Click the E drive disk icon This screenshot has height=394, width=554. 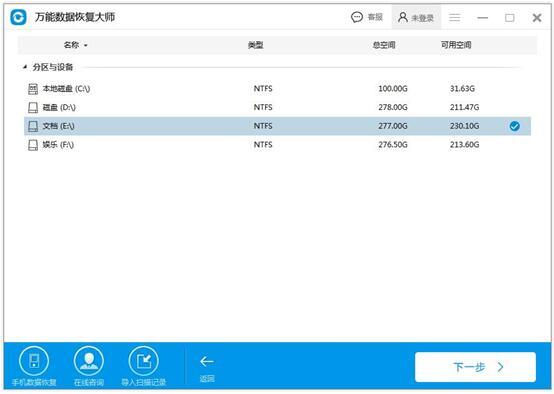[33, 126]
